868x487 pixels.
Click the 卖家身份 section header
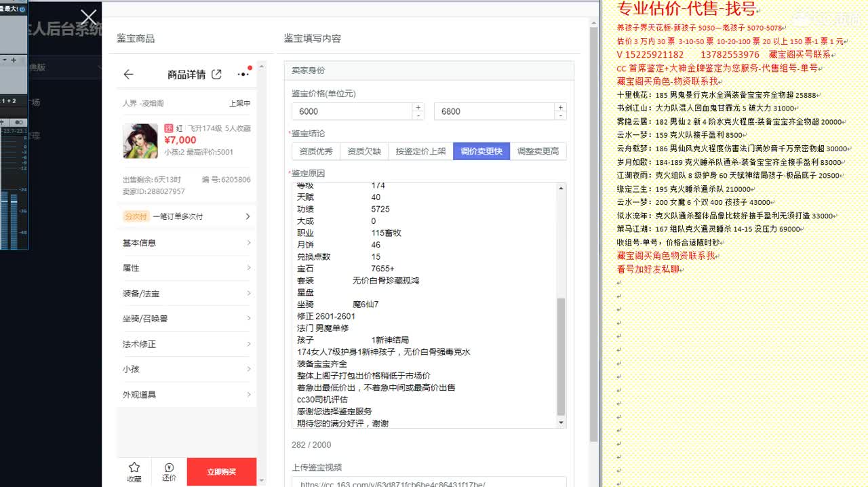click(x=429, y=71)
